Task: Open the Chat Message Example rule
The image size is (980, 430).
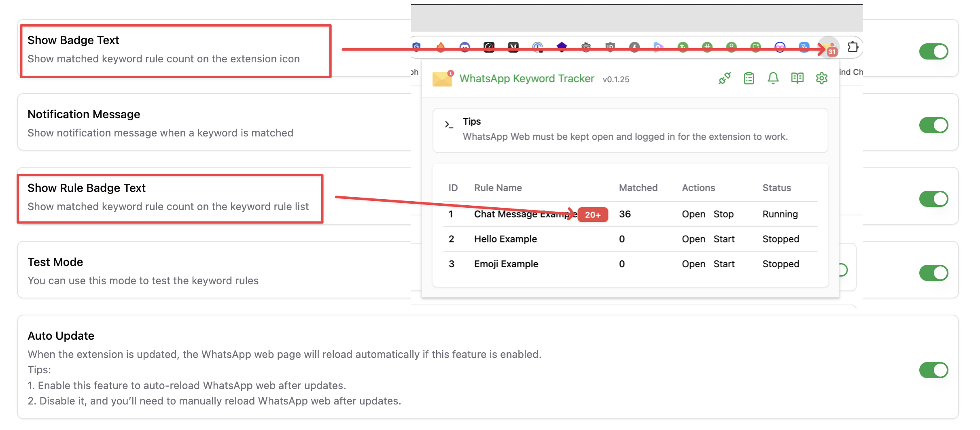Action: [694, 214]
